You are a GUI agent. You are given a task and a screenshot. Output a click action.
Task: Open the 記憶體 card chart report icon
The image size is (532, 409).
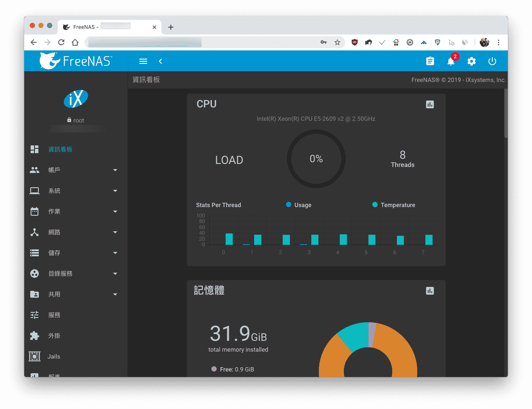click(430, 291)
